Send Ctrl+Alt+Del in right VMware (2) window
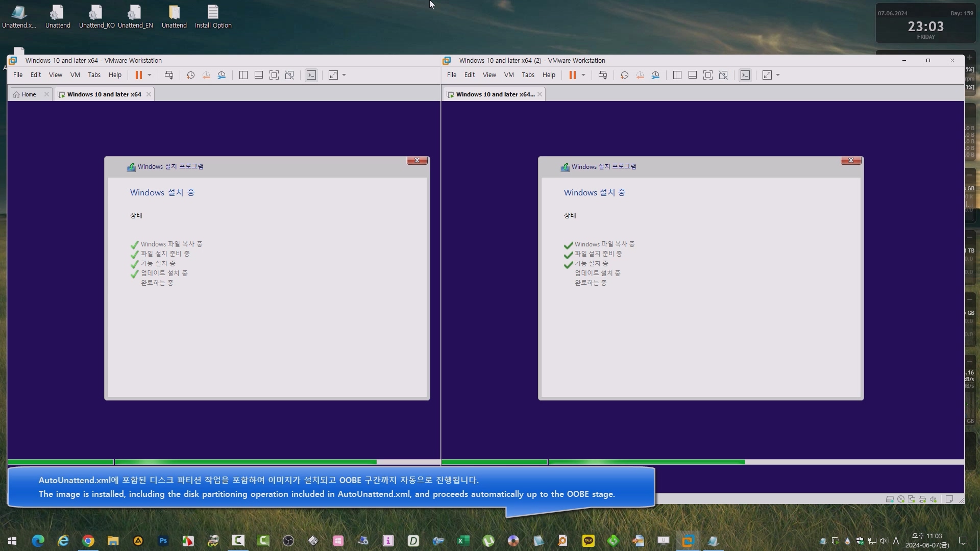The image size is (980, 551). click(603, 75)
